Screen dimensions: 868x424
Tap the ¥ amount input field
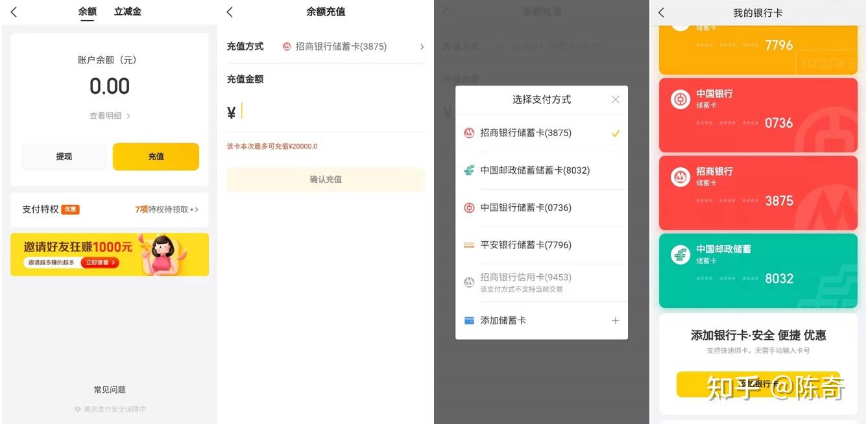(x=326, y=112)
